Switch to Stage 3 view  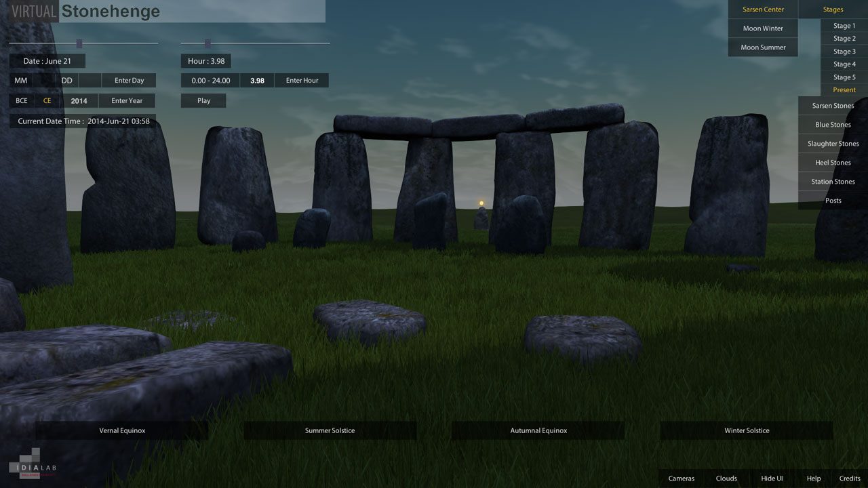click(844, 52)
